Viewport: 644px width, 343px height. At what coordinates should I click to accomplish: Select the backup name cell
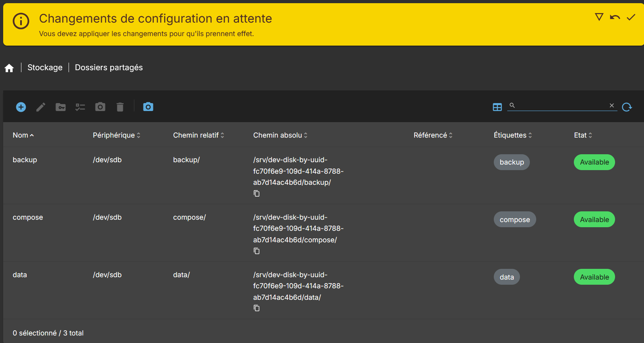coord(25,160)
